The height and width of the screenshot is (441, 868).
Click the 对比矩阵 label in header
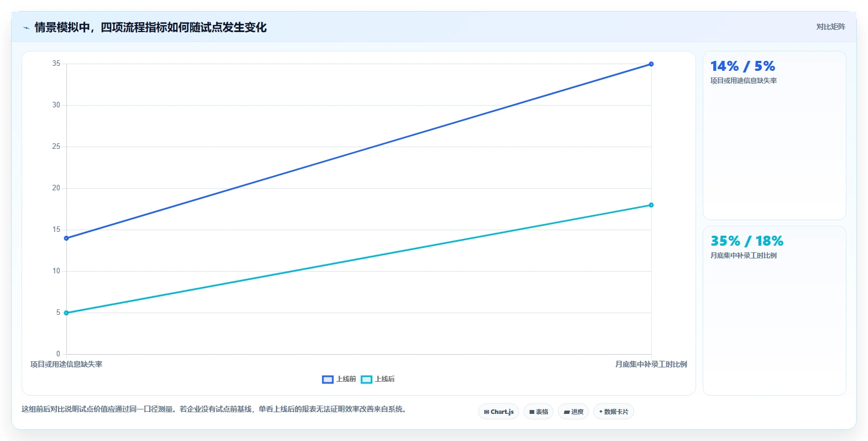pyautogui.click(x=830, y=27)
